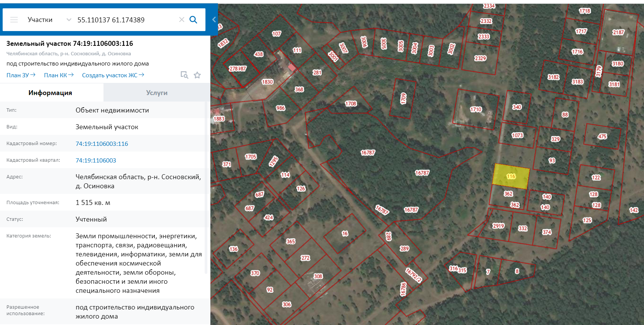Open the План ЗУ link
644x325 pixels.
click(21, 75)
